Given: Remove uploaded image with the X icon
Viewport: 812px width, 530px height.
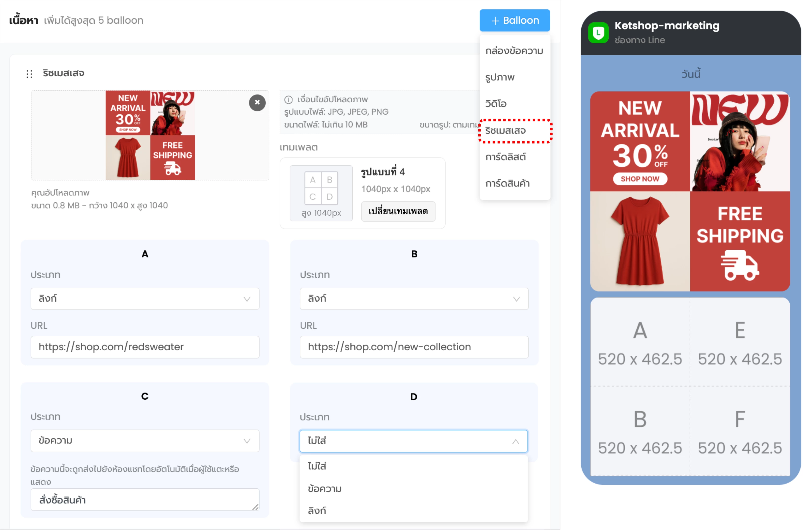Looking at the screenshot, I should click(257, 102).
